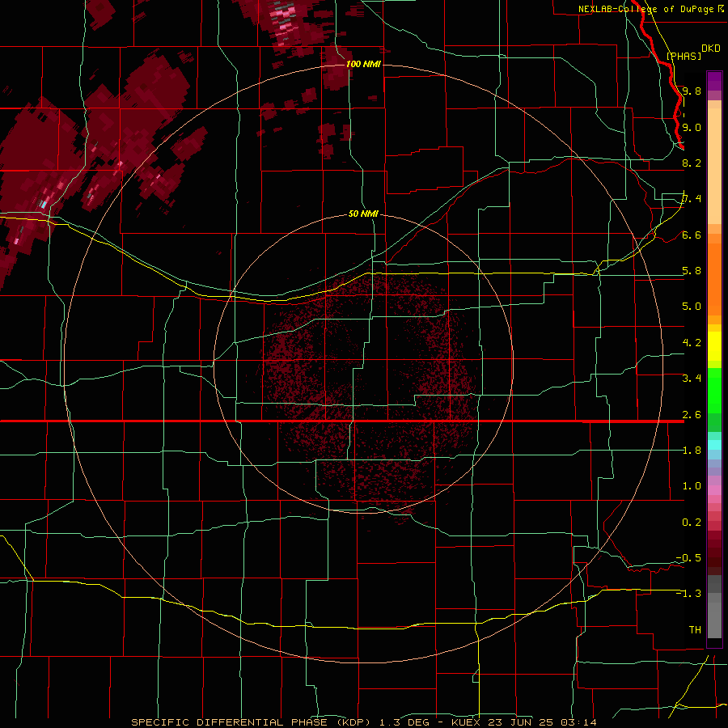
Task: Select the light peach band of the color scale
Action: tap(714, 166)
